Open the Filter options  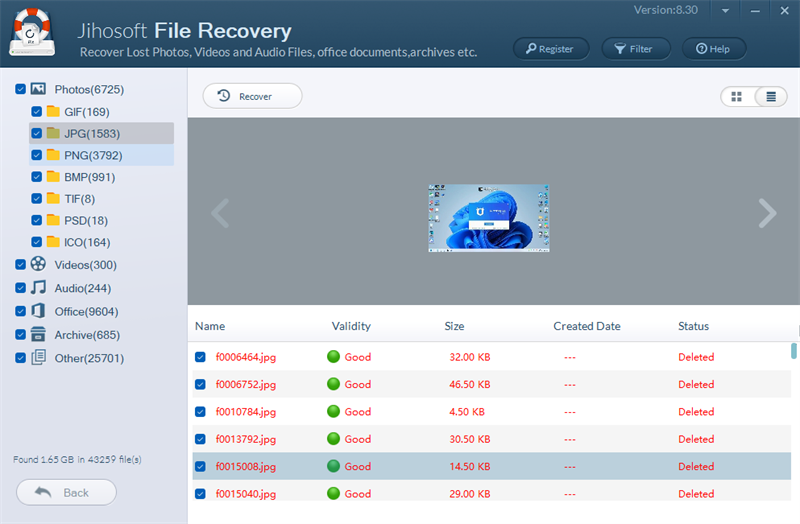tap(636, 48)
